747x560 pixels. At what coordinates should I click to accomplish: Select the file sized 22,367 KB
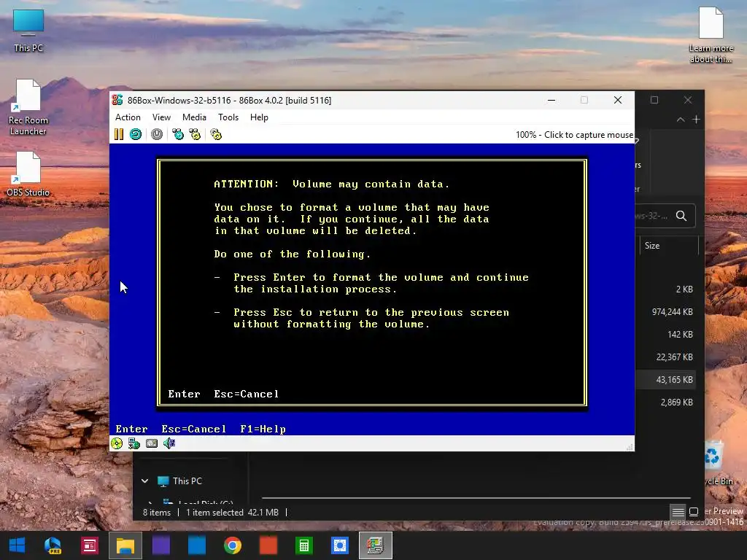(665, 357)
